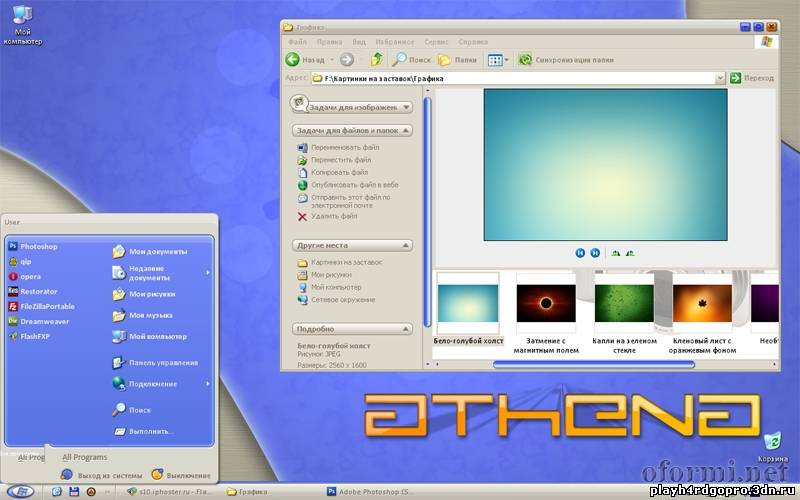Open Мои рисунки in Start menu

click(x=144, y=294)
